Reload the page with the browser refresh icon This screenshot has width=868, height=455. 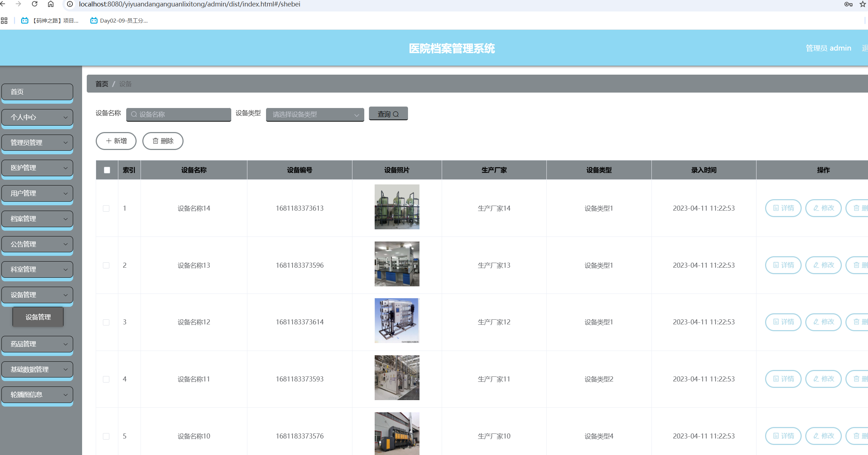35,4
